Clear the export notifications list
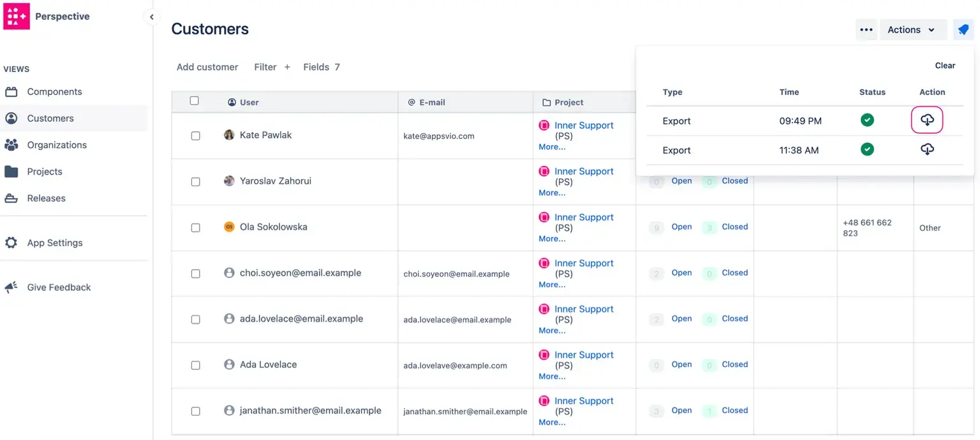The width and height of the screenshot is (980, 440). point(945,66)
